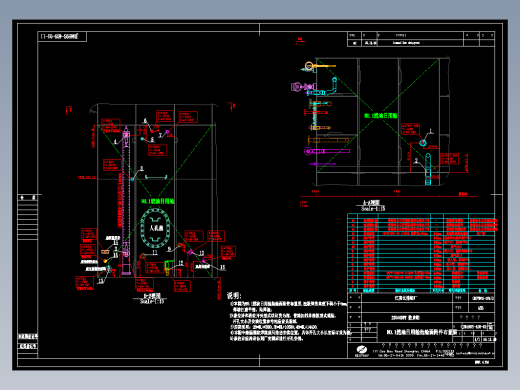The height and width of the screenshot is (390, 520).
Task: Select balloon number 12 near green fitting
Action: point(180,263)
